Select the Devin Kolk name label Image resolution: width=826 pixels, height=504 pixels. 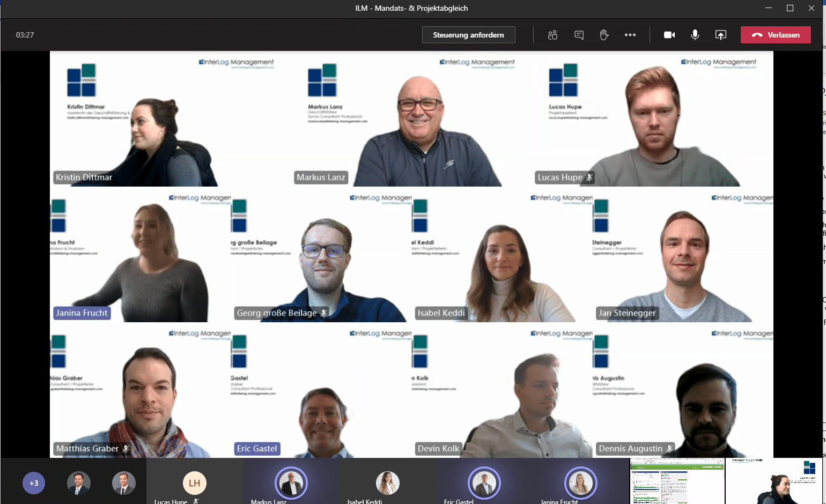coord(438,449)
